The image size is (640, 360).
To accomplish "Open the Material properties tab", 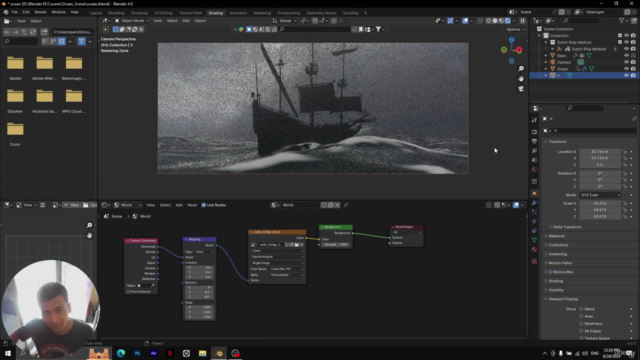I will coord(534,249).
